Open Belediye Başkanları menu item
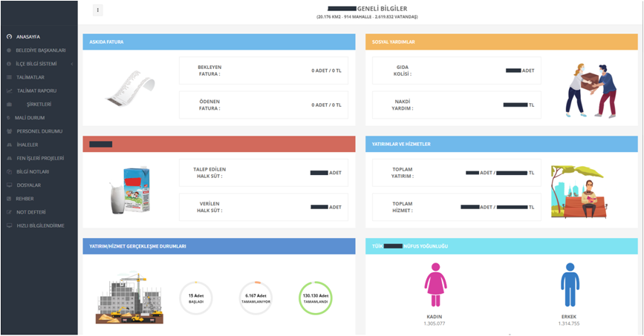This screenshot has height=336, width=644. pyautogui.click(x=40, y=50)
